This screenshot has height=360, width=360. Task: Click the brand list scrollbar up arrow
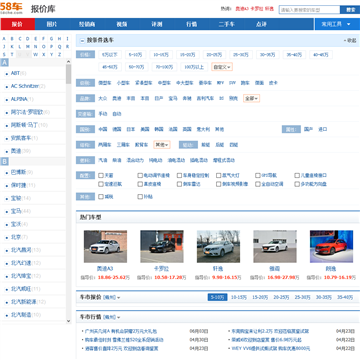click(x=69, y=62)
